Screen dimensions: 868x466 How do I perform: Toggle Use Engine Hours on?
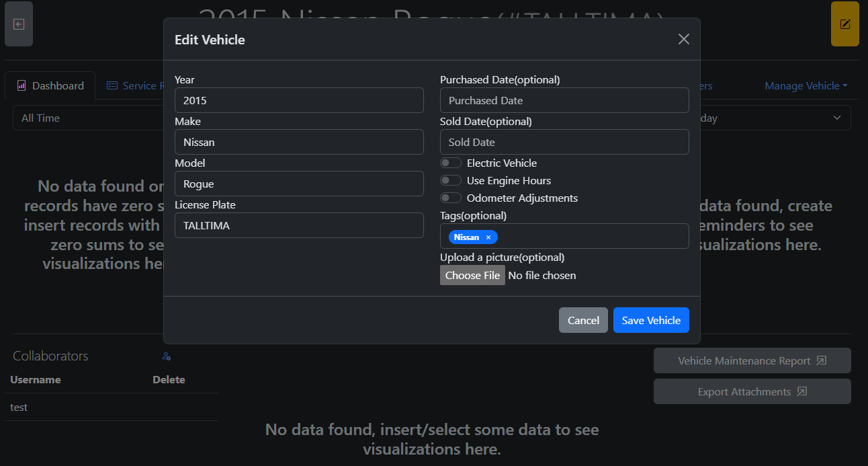[x=451, y=180]
